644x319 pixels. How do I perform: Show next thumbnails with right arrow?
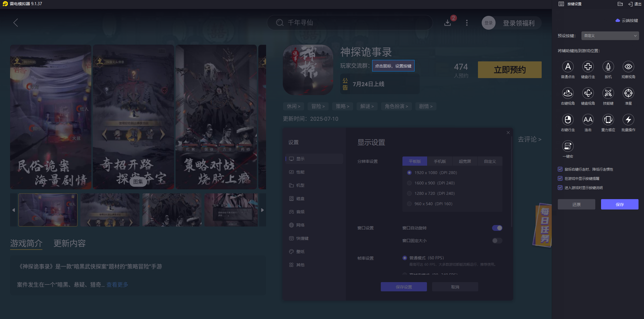pyautogui.click(x=262, y=210)
